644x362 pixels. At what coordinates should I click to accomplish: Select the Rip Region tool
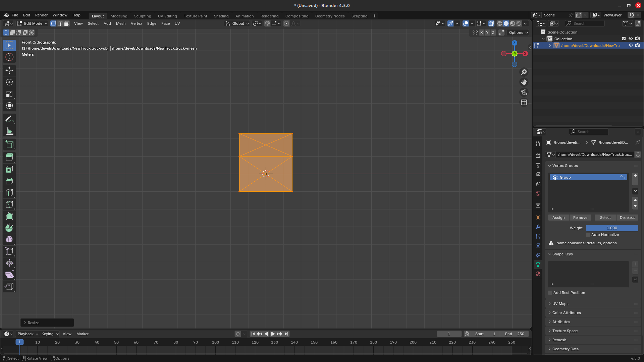click(9, 287)
